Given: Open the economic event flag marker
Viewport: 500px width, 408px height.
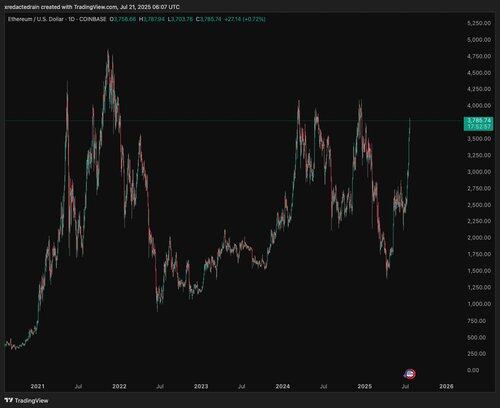Looking at the screenshot, I should [x=410, y=374].
